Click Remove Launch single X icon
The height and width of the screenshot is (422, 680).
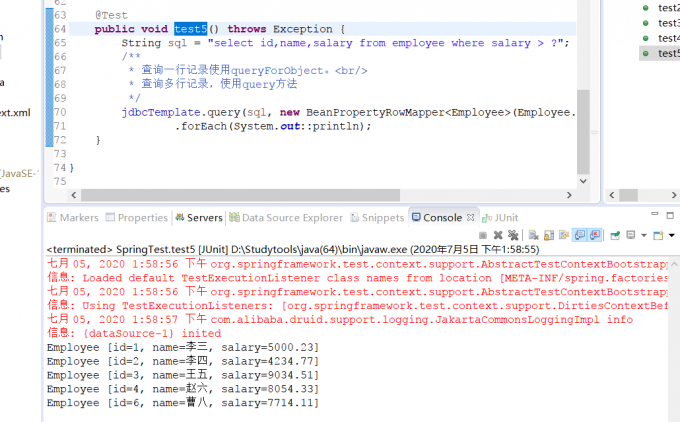point(498,235)
